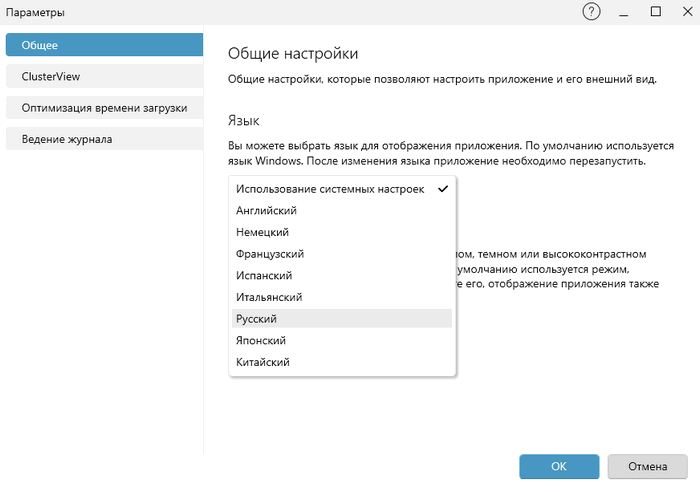Confirm settings with the OK button
The image size is (700, 492).
click(559, 466)
